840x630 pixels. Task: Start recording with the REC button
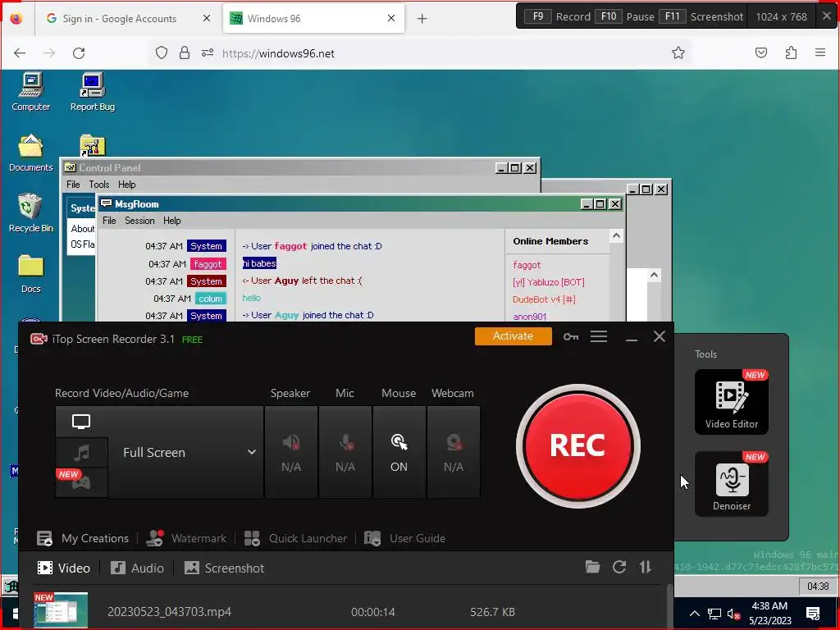click(x=577, y=445)
